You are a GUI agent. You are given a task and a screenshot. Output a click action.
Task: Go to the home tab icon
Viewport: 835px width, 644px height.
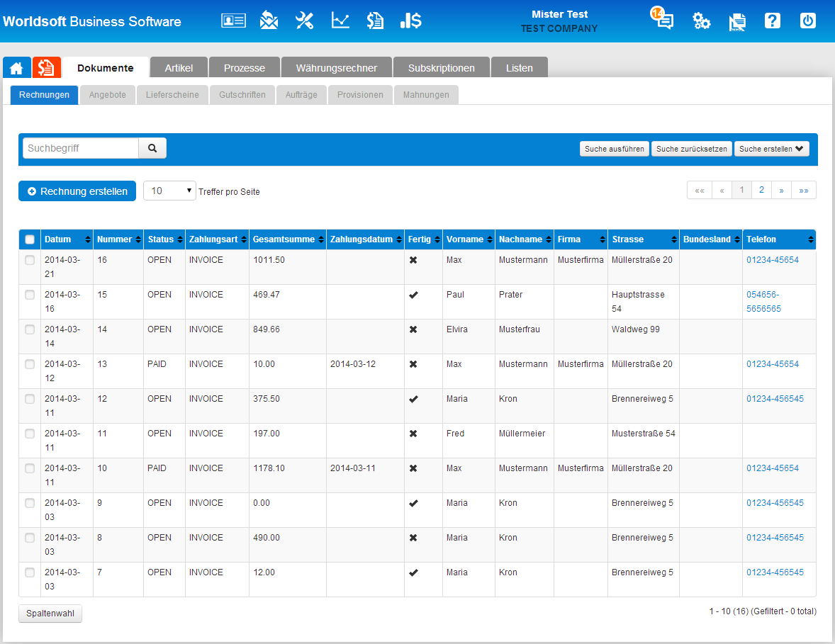pyautogui.click(x=16, y=67)
